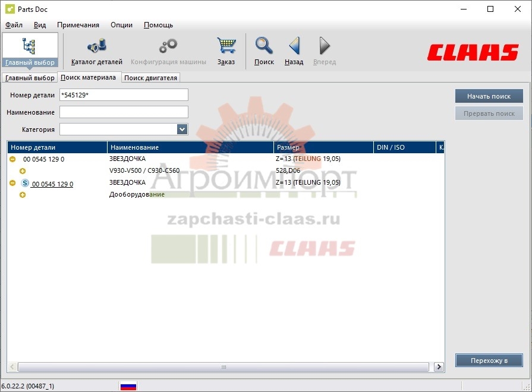Switch to the Поиск материала tab

tap(88, 77)
